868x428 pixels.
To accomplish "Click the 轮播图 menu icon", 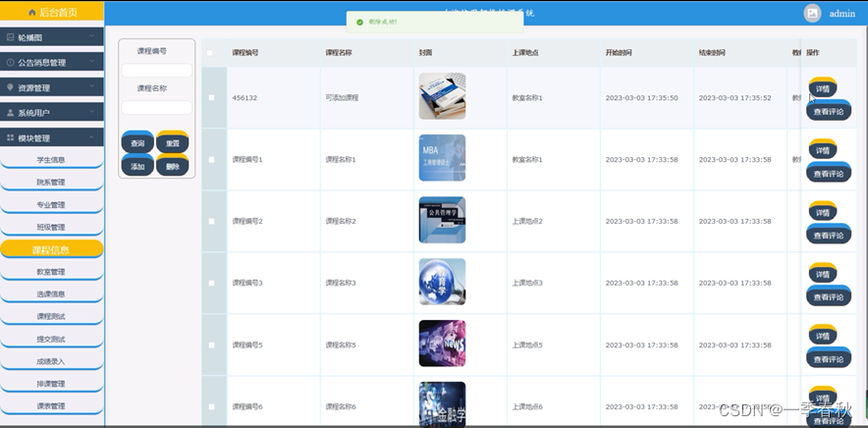I will 11,37.
